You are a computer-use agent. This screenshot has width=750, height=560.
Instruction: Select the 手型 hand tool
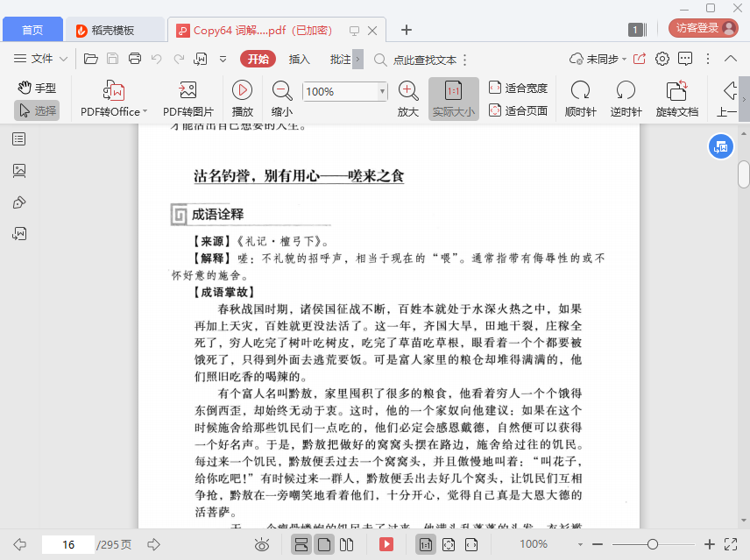[x=37, y=88]
